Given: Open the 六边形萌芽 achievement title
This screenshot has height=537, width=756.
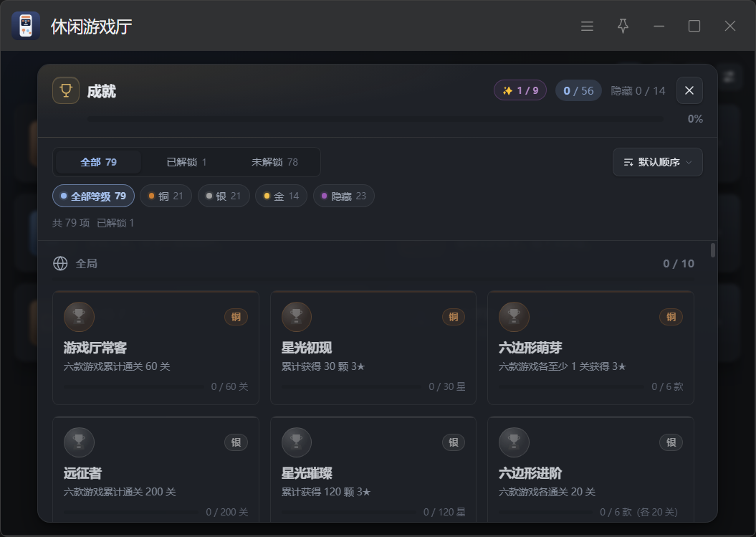Looking at the screenshot, I should 530,348.
